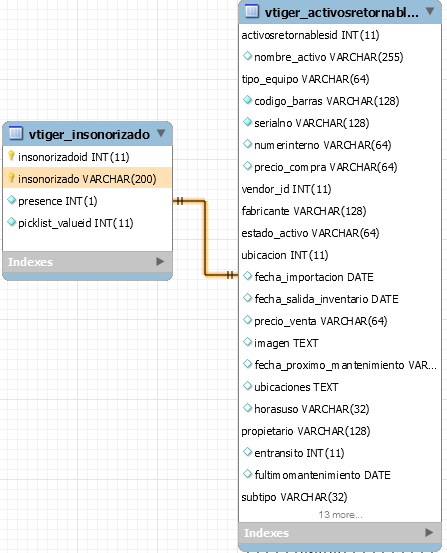Select the imagen TEXT column
Screen dimensions: 447x553
click(x=286, y=343)
